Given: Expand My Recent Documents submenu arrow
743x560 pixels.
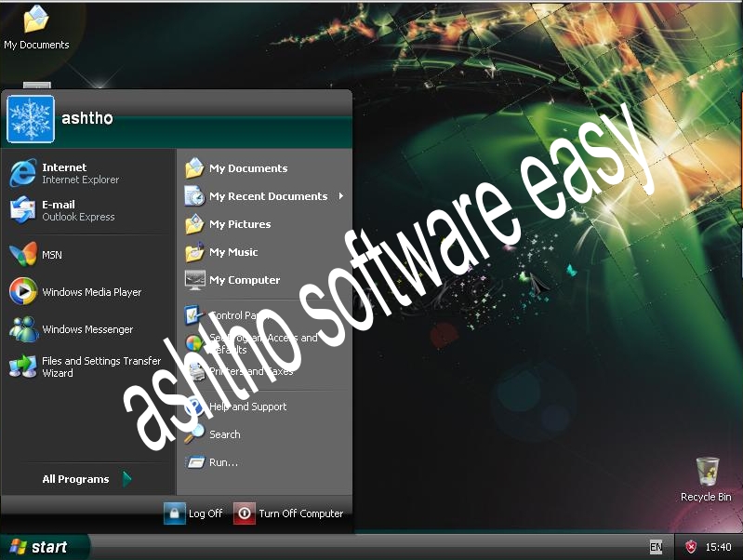Looking at the screenshot, I should (340, 196).
